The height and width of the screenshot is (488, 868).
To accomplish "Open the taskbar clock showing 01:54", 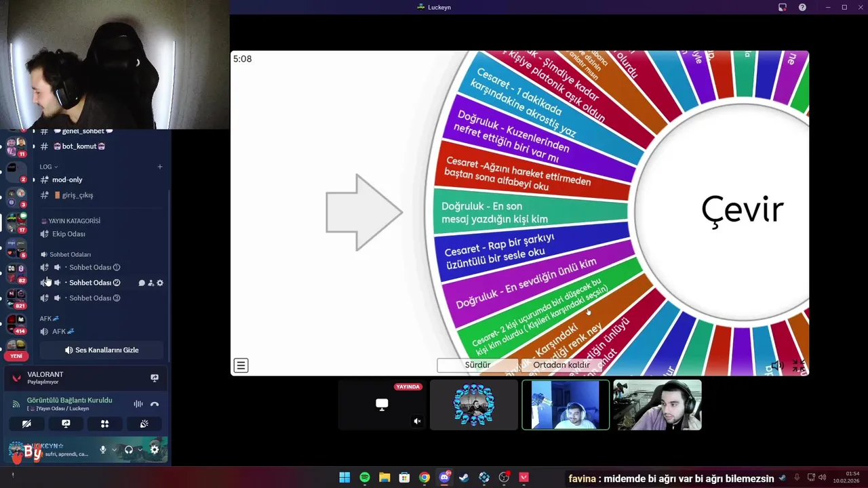I will coord(846,477).
